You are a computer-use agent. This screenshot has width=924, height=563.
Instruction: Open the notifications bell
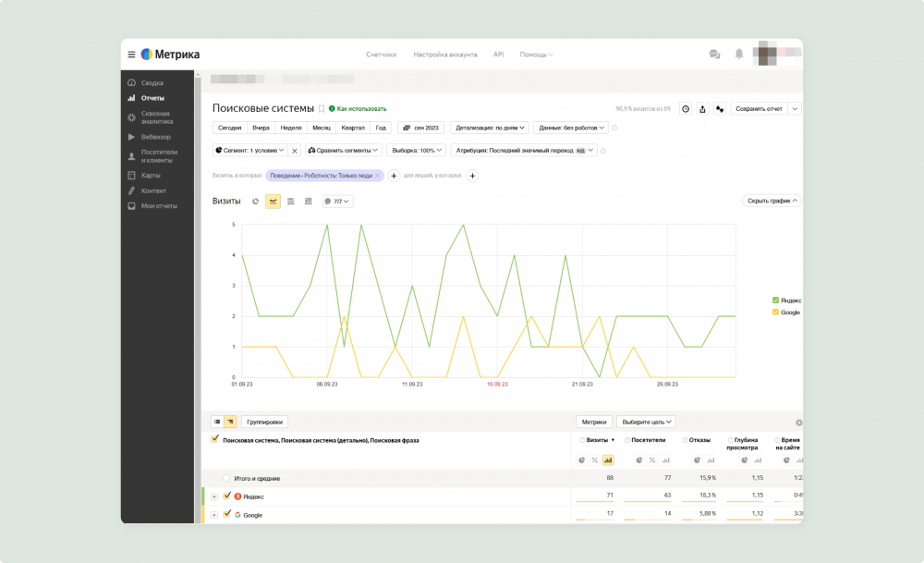[739, 55]
